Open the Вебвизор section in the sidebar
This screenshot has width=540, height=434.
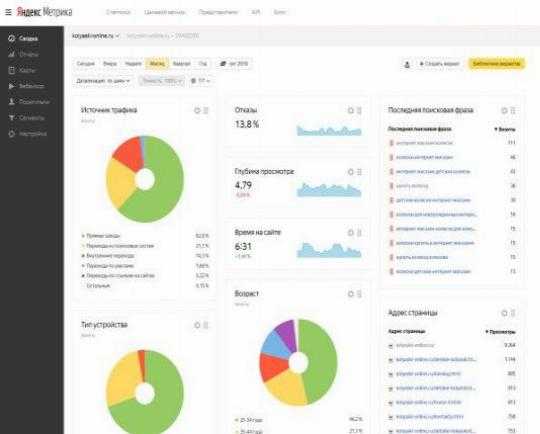[x=26, y=86]
